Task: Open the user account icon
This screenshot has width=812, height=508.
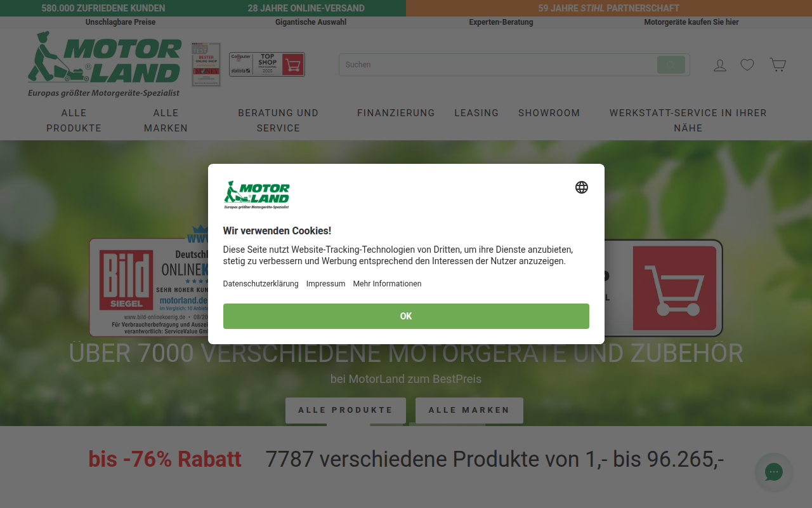Action: pos(720,65)
